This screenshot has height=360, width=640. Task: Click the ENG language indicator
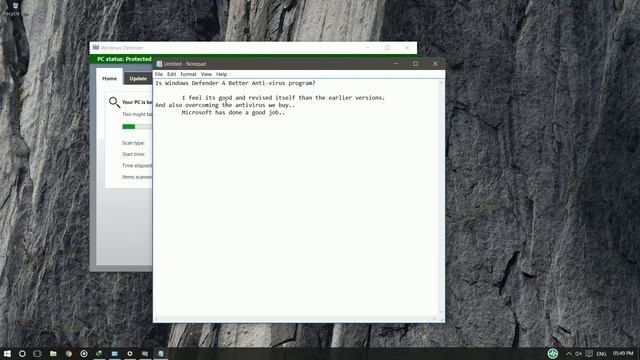coord(601,354)
